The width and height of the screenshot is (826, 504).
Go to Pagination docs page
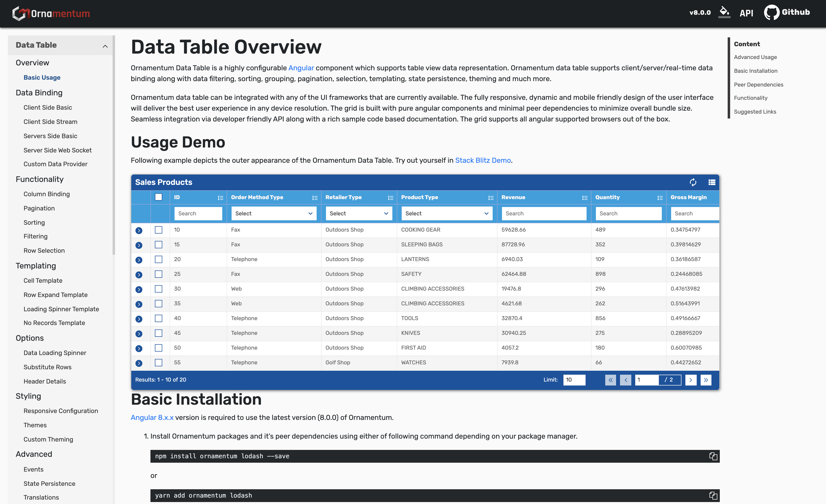click(39, 208)
